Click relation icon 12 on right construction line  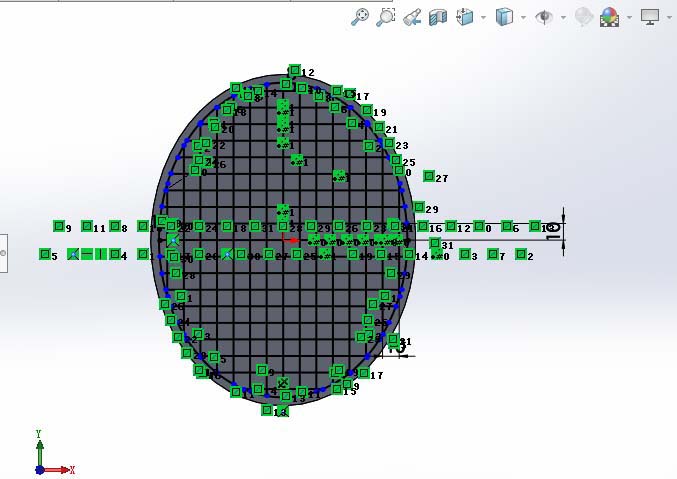[x=451, y=226]
